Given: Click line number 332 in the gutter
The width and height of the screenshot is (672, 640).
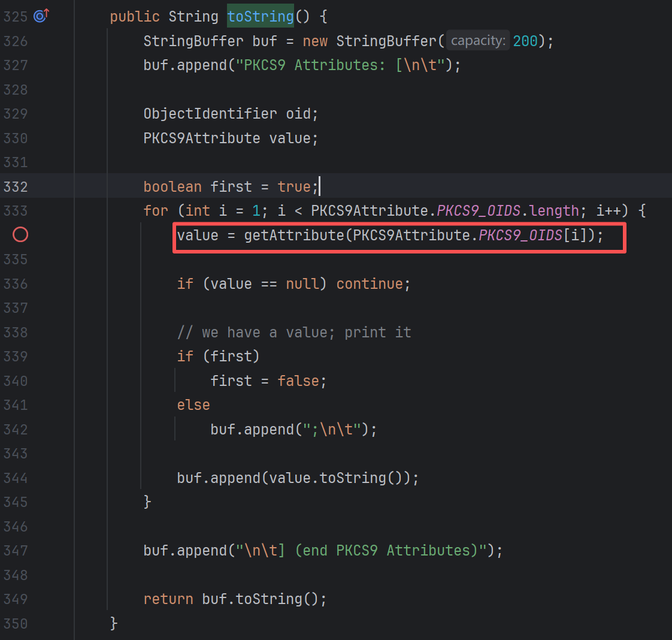Looking at the screenshot, I should (16, 186).
